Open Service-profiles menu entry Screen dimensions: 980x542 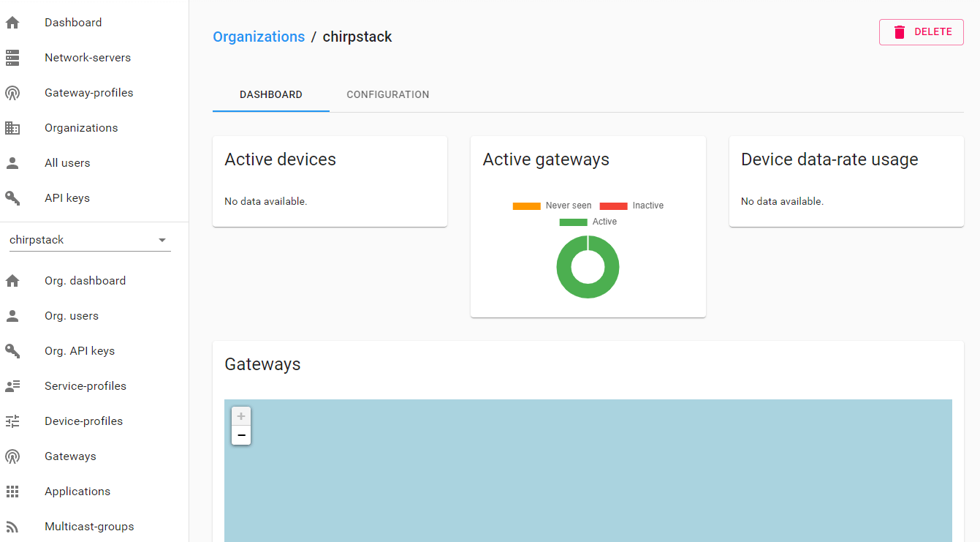pos(94,386)
